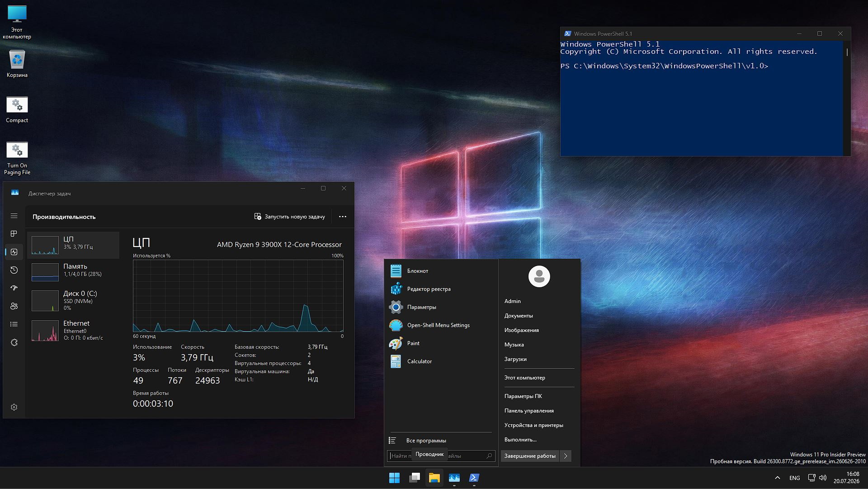Click Запустить новую задачу button
The height and width of the screenshot is (489, 868).
[289, 217]
